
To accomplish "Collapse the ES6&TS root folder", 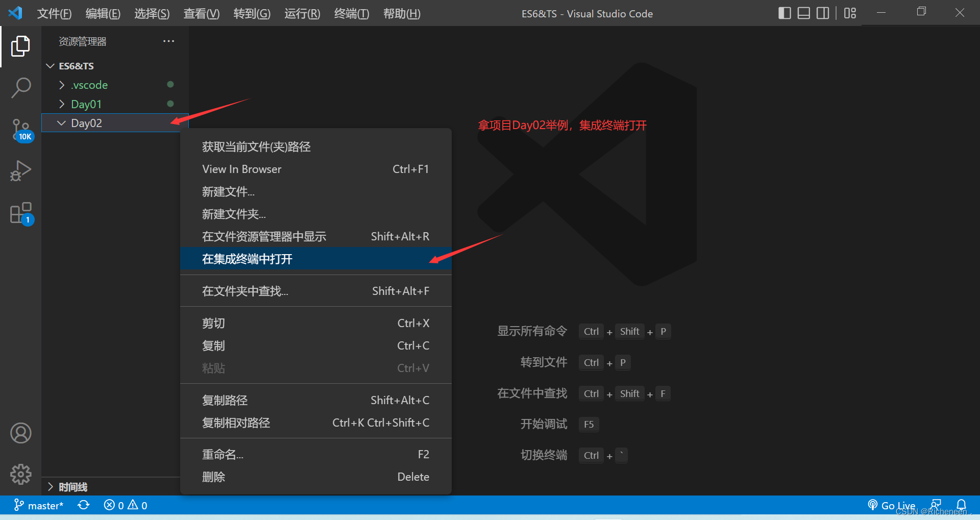I will coord(50,66).
